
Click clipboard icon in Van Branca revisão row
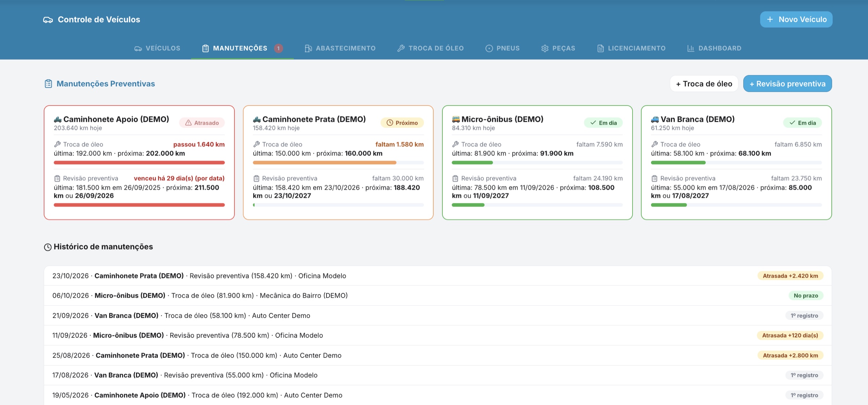click(654, 178)
